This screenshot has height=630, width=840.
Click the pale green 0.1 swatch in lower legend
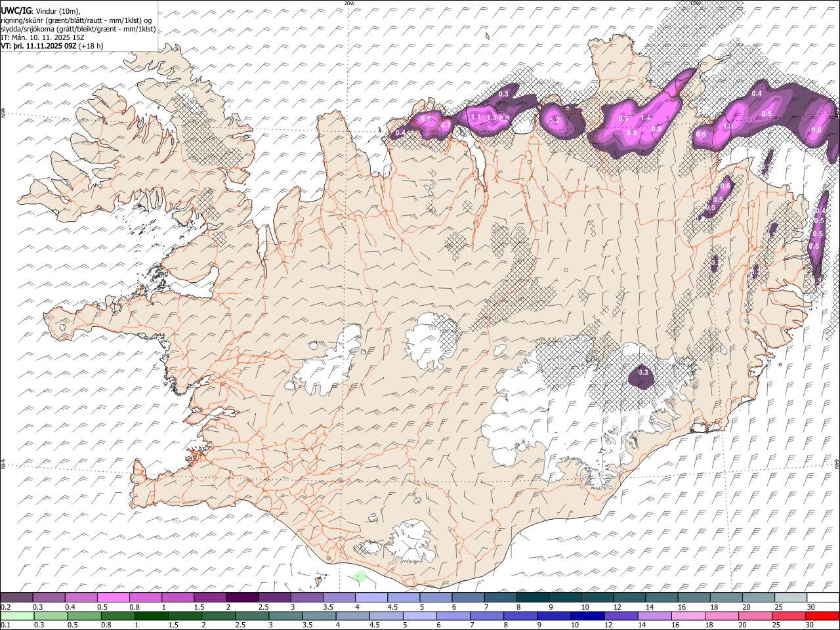click(17, 616)
